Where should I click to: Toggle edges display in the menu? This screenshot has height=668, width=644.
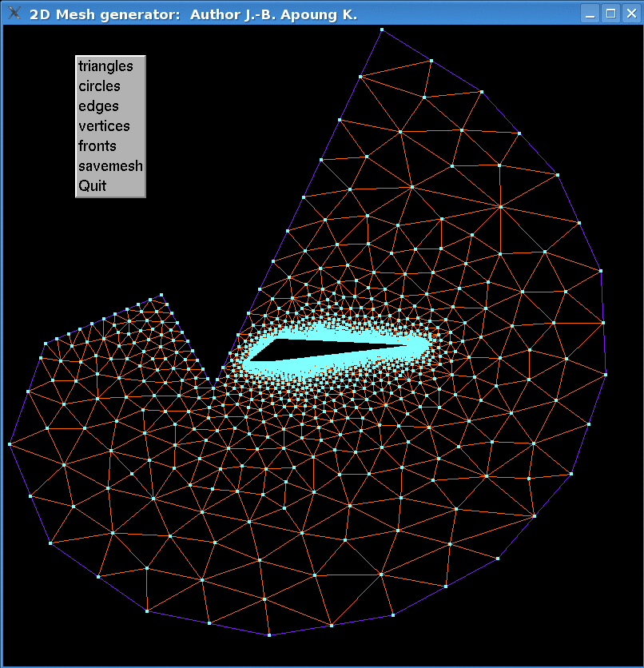(98, 106)
